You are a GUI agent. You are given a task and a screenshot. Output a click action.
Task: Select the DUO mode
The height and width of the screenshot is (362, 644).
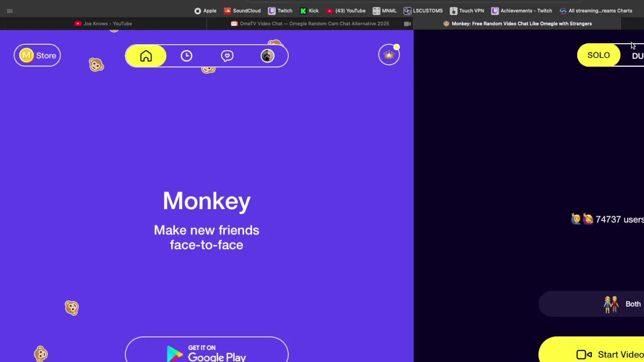point(637,56)
